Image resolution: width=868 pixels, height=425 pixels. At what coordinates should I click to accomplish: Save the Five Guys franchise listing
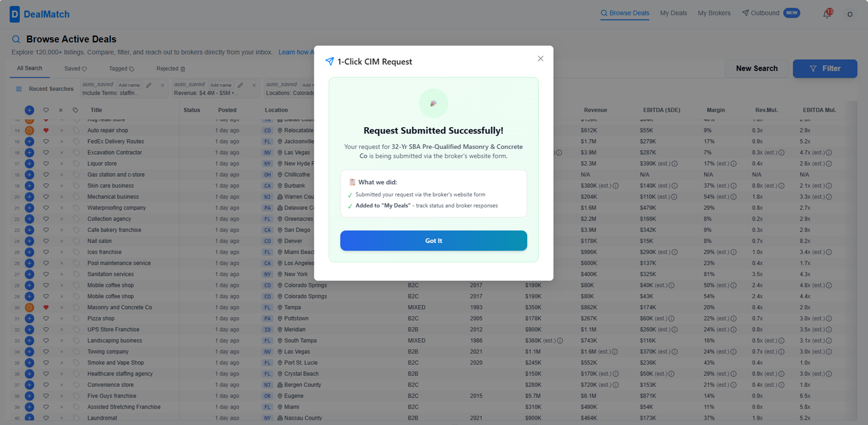click(x=46, y=396)
